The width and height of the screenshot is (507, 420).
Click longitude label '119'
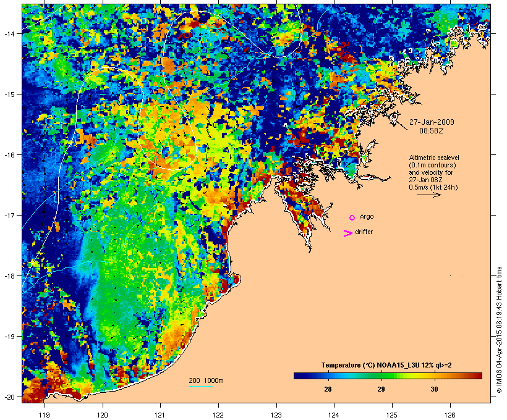pyautogui.click(x=45, y=415)
